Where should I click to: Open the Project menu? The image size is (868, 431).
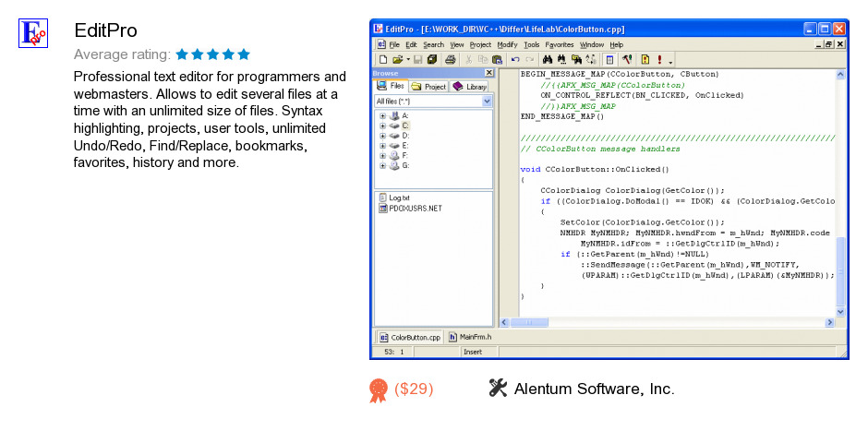point(480,45)
